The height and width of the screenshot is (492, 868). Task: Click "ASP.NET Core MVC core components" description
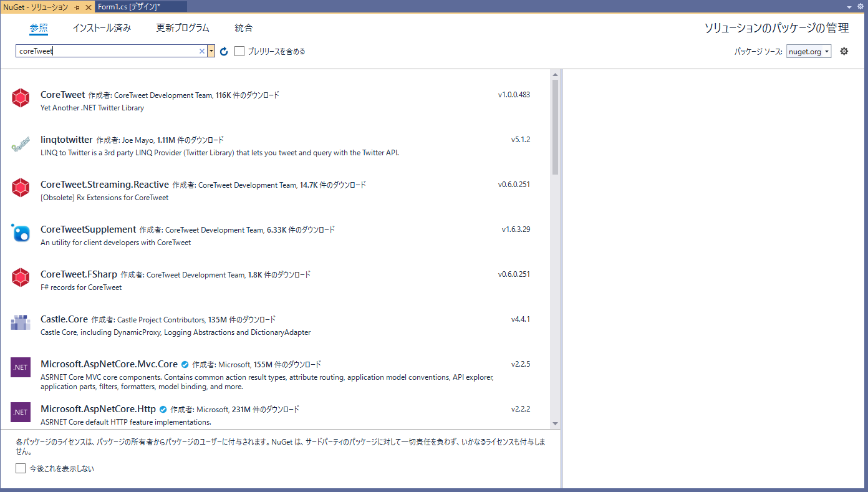tap(268, 382)
